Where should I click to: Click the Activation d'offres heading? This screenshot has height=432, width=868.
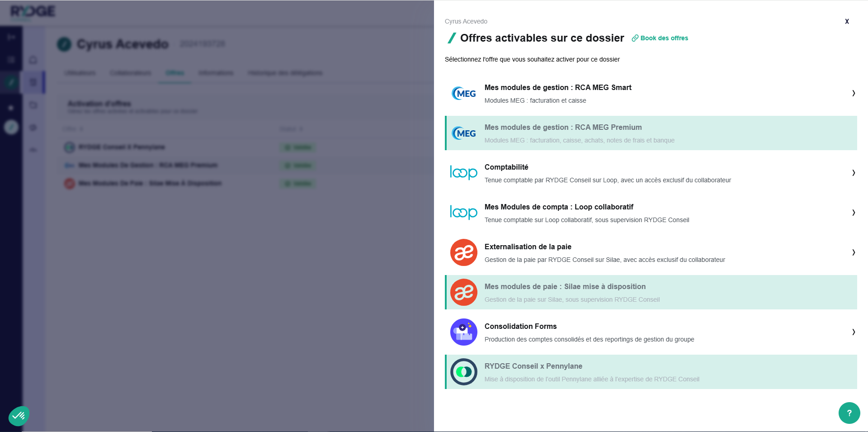click(x=99, y=104)
